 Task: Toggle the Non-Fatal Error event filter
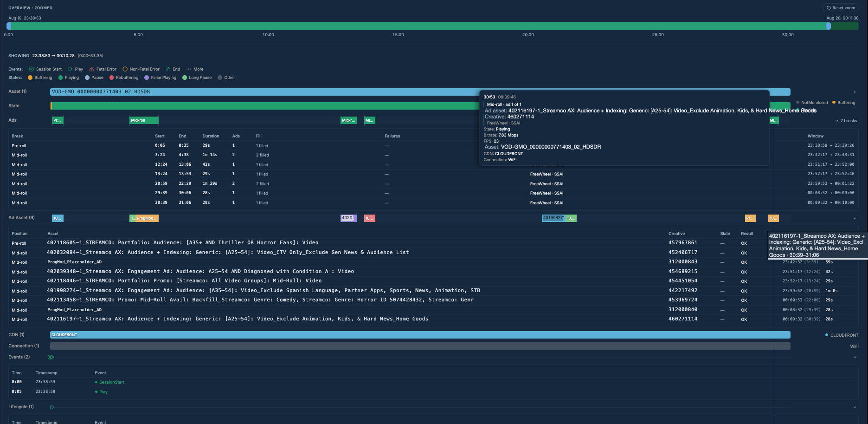pyautogui.click(x=141, y=69)
